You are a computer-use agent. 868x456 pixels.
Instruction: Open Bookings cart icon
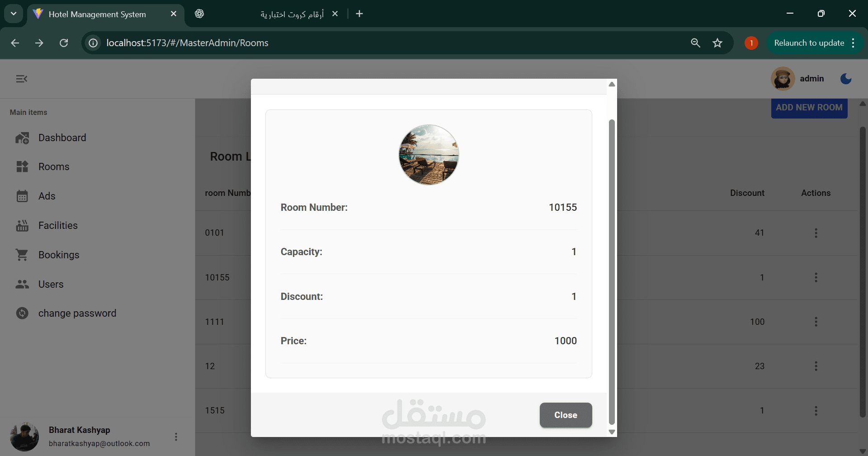(x=22, y=255)
